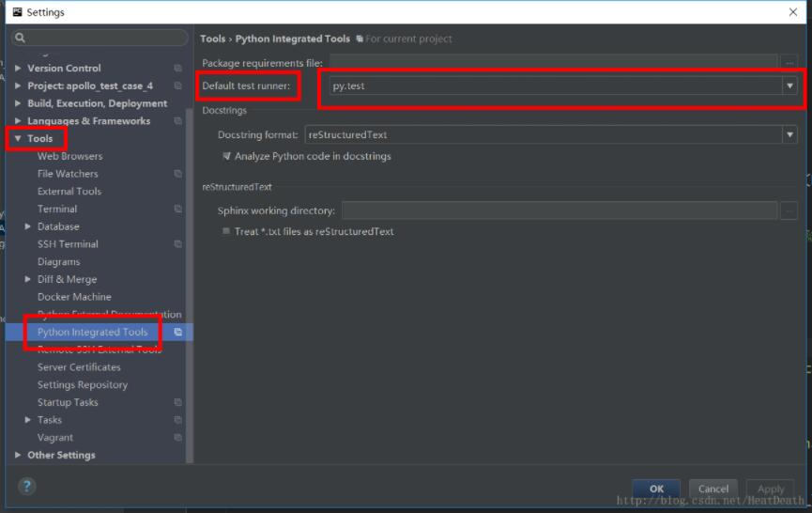Expand the Tasks node
The image size is (812, 513).
point(28,420)
